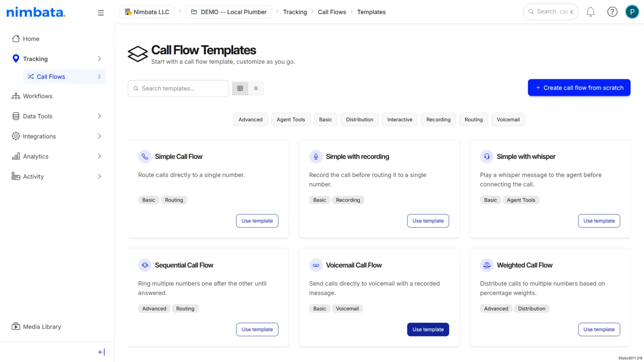
Task: Open Call Flows sidebar item
Action: [x=64, y=76]
